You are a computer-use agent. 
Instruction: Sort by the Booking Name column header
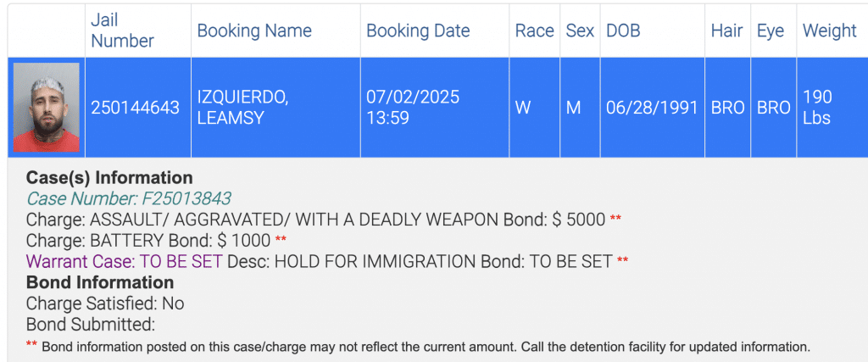[254, 31]
